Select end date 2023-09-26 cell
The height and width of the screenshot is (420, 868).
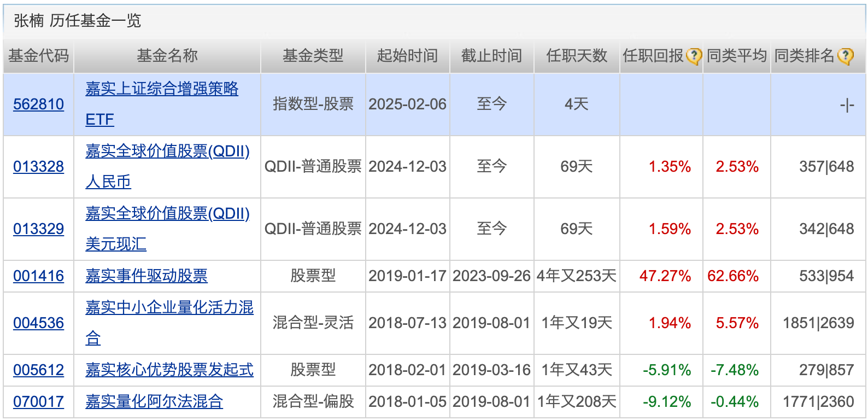[492, 276]
